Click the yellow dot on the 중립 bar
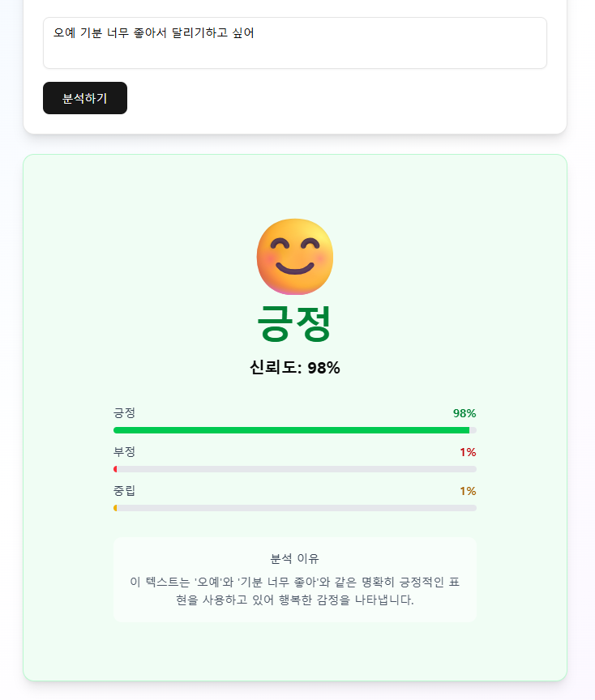Image resolution: width=595 pixels, height=700 pixels. click(x=115, y=508)
